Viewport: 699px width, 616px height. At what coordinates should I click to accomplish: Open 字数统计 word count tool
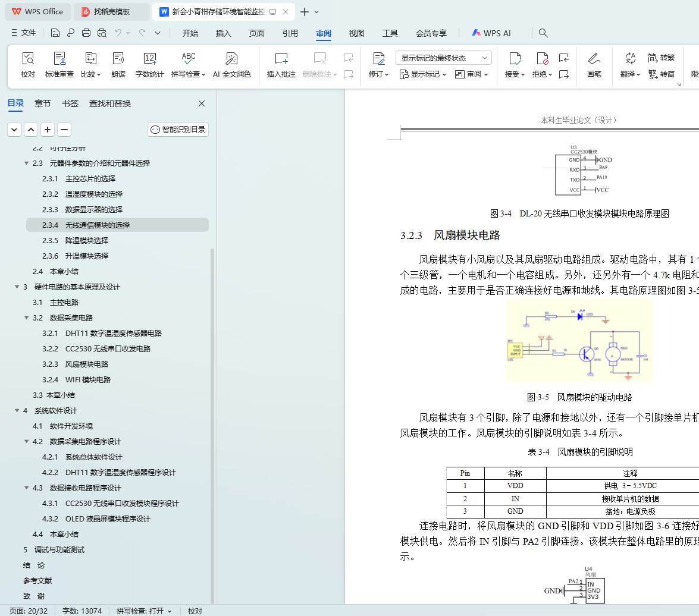[x=150, y=65]
